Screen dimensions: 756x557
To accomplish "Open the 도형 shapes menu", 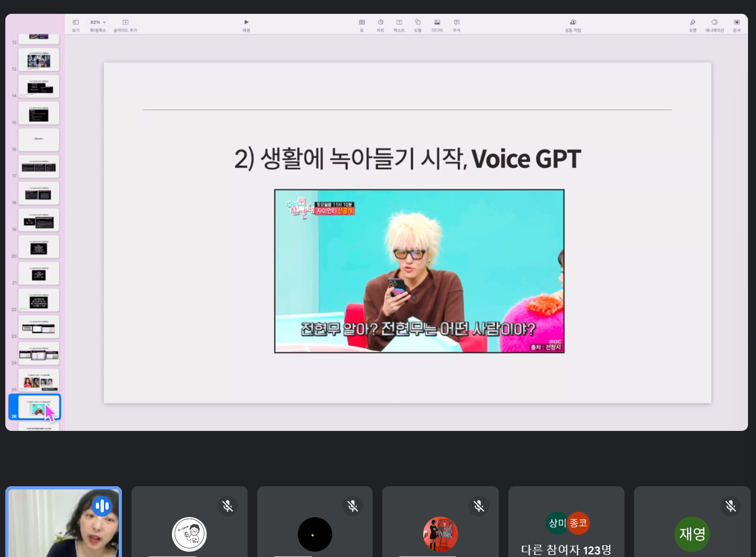I will click(418, 25).
